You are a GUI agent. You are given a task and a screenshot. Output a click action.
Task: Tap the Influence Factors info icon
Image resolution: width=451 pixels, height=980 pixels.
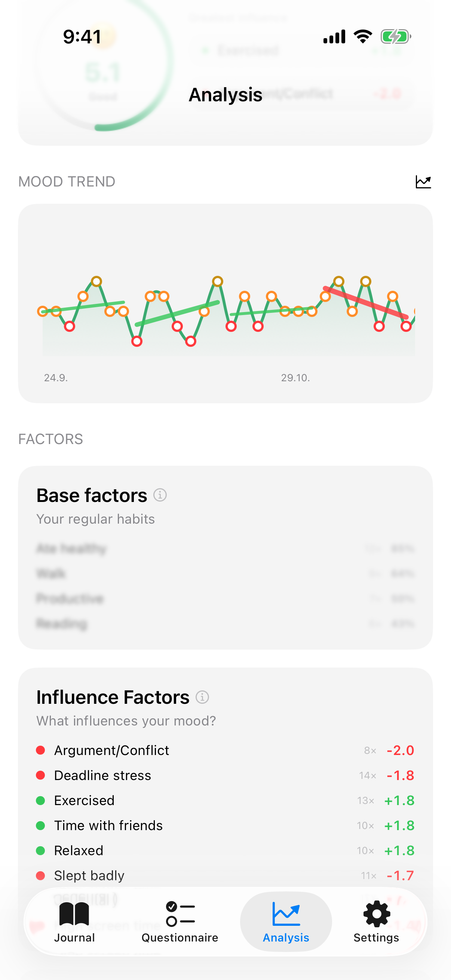tap(202, 697)
